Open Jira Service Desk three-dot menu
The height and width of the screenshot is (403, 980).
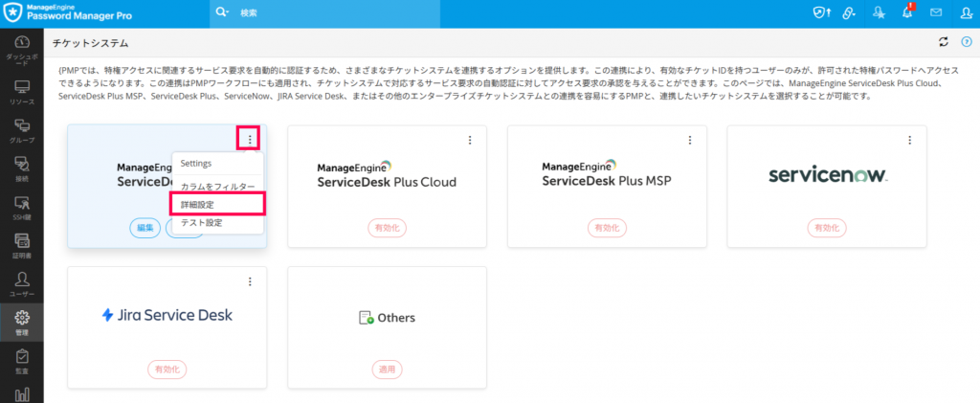pos(250,281)
